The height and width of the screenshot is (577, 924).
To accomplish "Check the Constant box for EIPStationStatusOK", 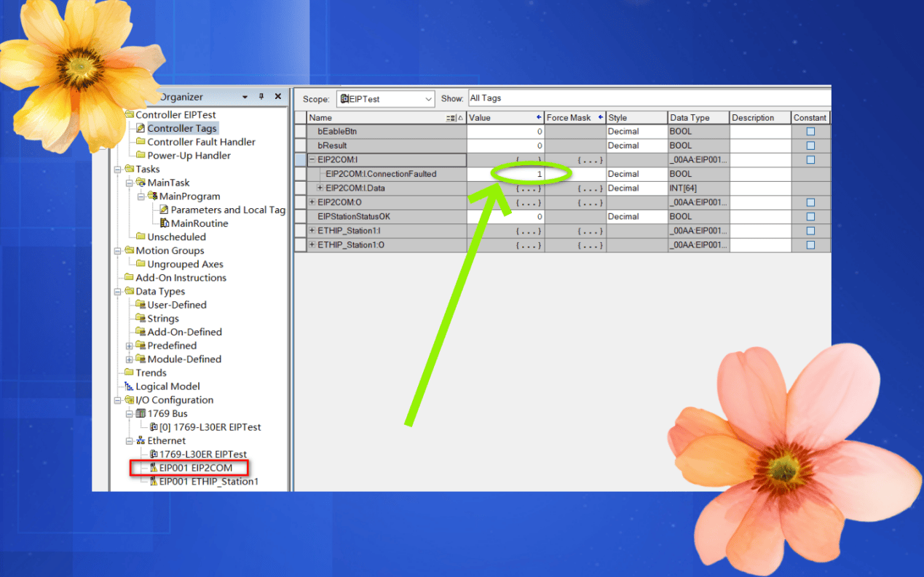I will (x=810, y=217).
